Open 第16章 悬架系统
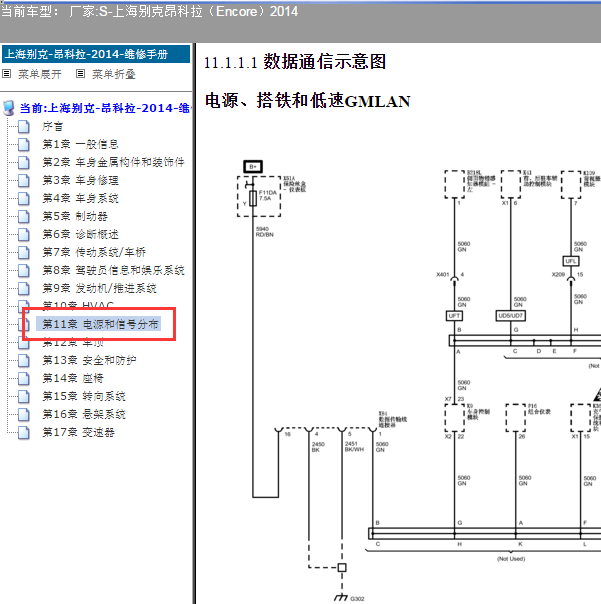The width and height of the screenshot is (601, 604). (84, 414)
